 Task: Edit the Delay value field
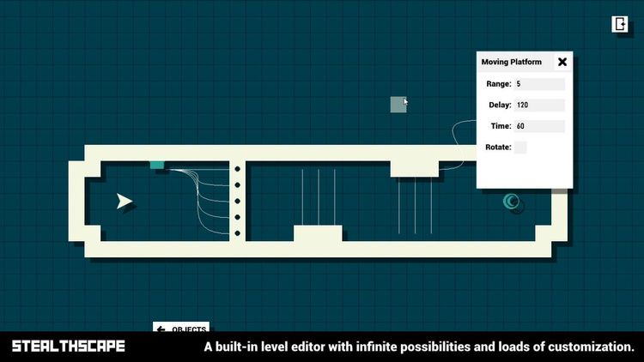tap(539, 105)
